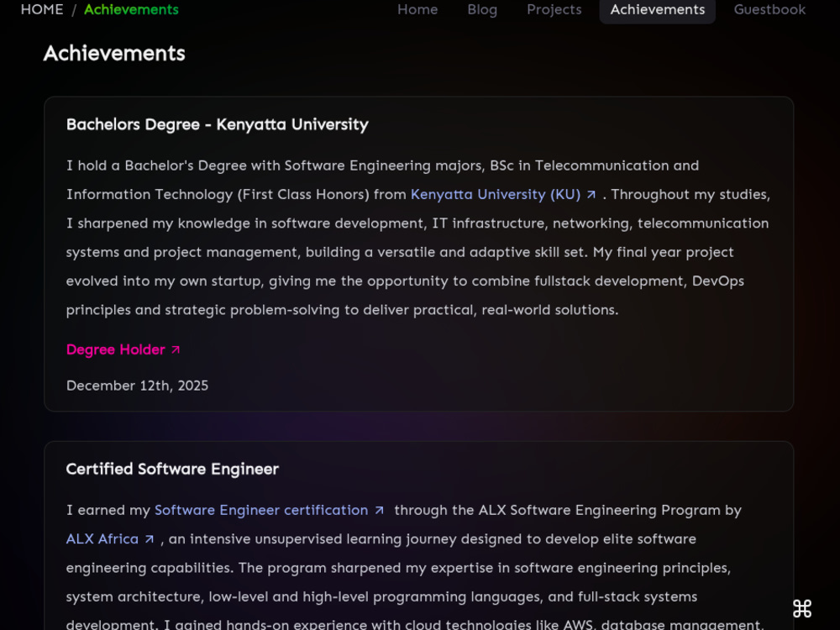This screenshot has width=840, height=630.
Task: Select the active Achievements nav tab
Action: coord(658,9)
